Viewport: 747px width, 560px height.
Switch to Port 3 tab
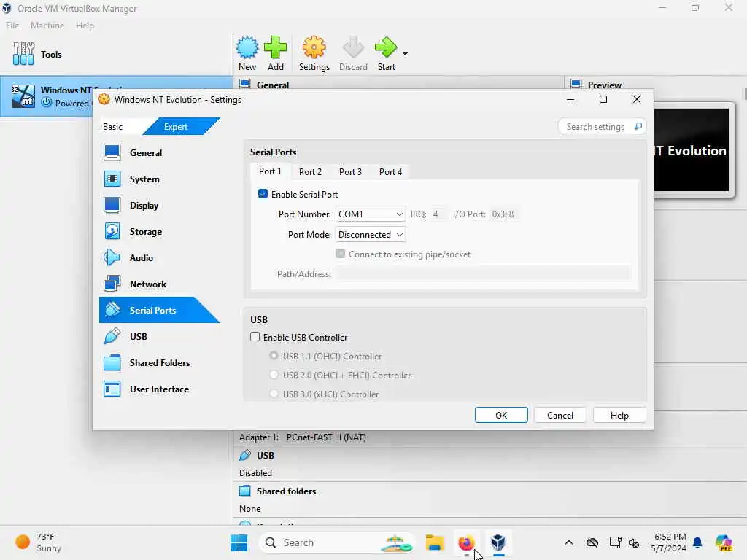point(350,172)
